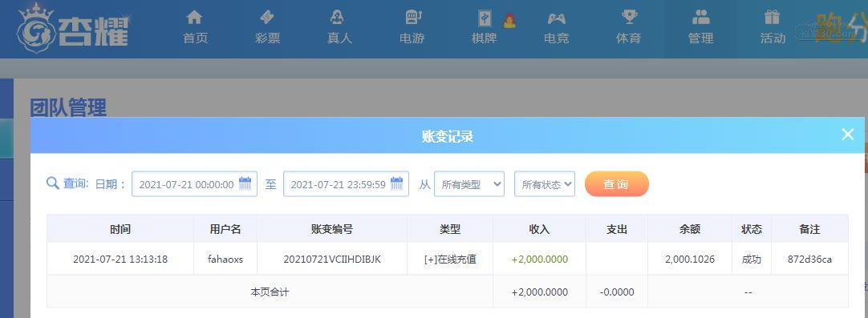Click the 杏耀 crown logo
868x318 pixels.
[x=72, y=28]
